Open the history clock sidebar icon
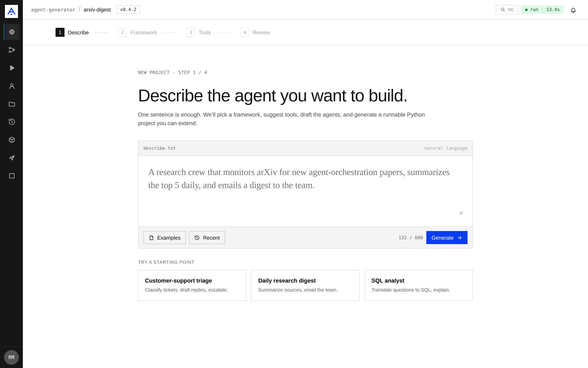 (12, 122)
